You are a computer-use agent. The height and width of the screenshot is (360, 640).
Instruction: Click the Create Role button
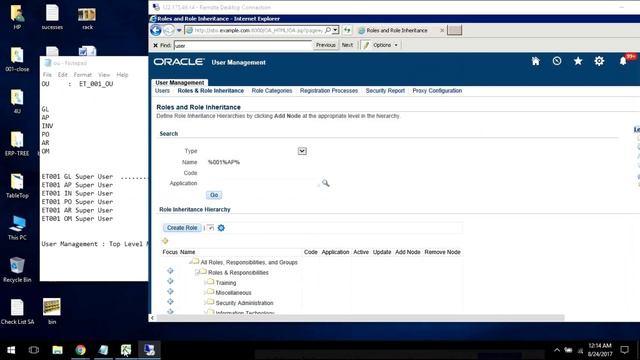tap(182, 228)
